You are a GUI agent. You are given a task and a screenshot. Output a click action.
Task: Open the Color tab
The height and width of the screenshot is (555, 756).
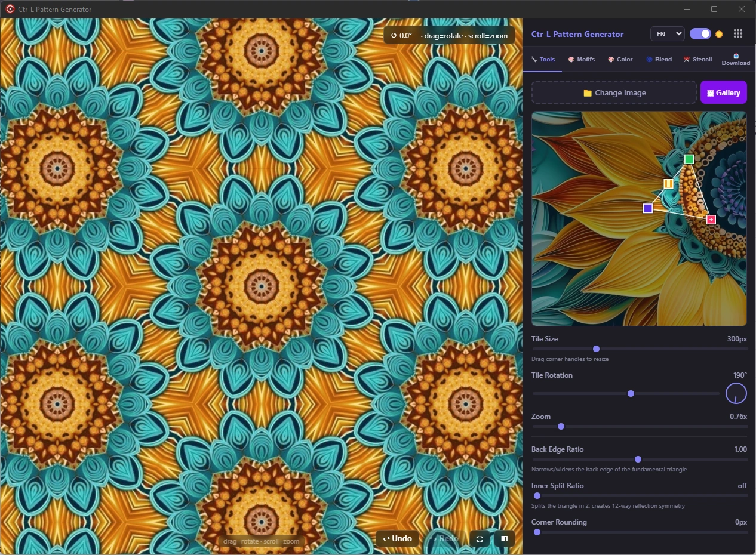620,60
